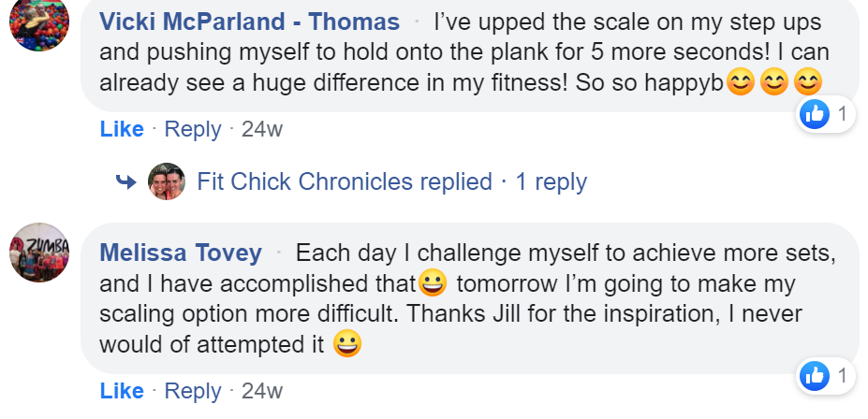Screen dimensions: 868x419
Task: Click Melissa Tovey's Zumba profile picture
Action: click(40, 253)
